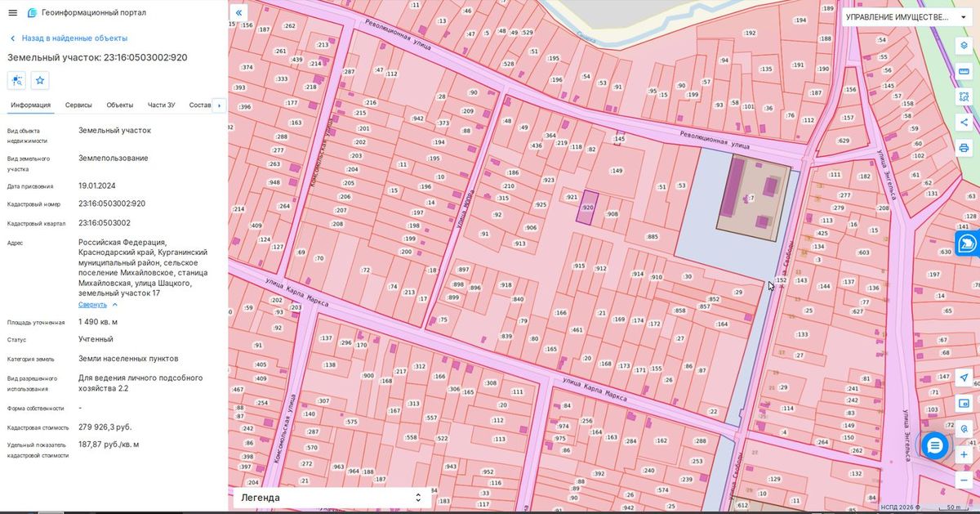Click the Землепользование value
Image resolution: width=980 pixels, height=514 pixels.
coord(114,158)
